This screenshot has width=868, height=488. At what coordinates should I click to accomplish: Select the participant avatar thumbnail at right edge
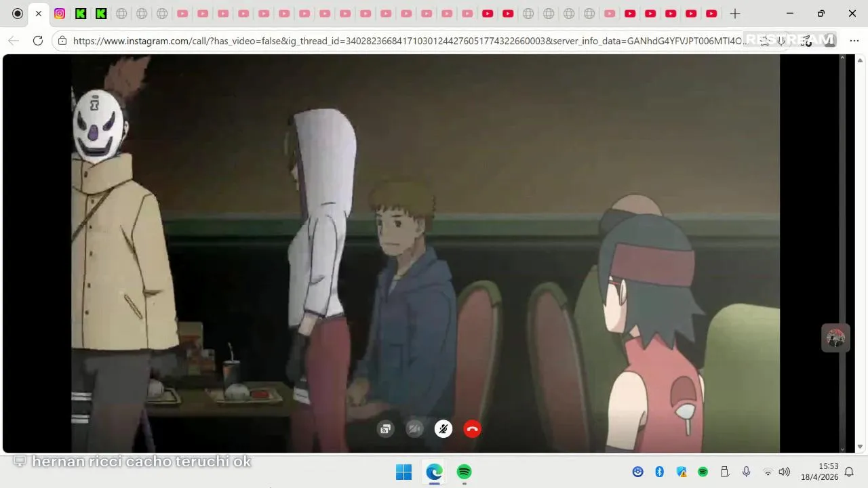click(x=835, y=338)
